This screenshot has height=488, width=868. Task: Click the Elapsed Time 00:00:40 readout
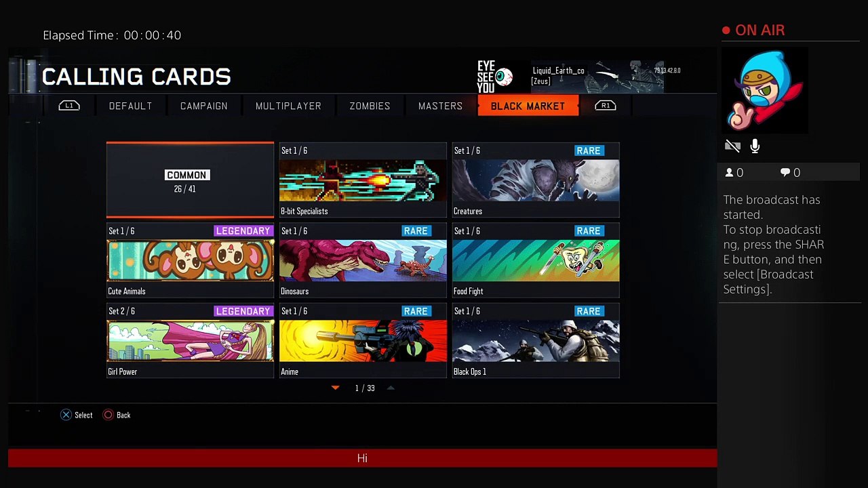[x=112, y=35]
